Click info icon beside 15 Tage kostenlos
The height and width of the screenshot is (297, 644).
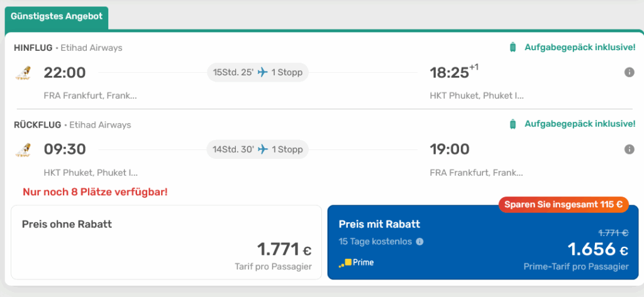pyautogui.click(x=420, y=241)
